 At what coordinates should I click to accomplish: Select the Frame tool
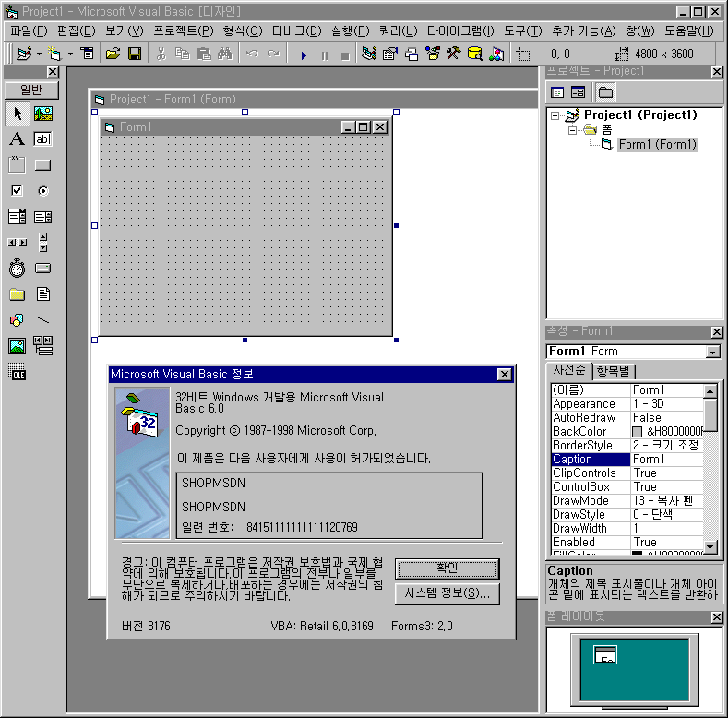(18, 165)
